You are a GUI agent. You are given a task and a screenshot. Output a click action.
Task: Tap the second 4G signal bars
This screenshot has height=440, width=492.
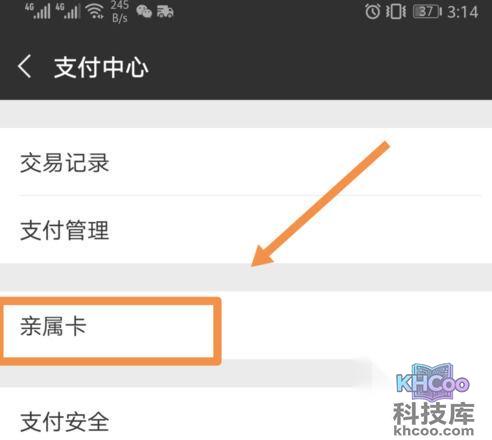(x=68, y=11)
